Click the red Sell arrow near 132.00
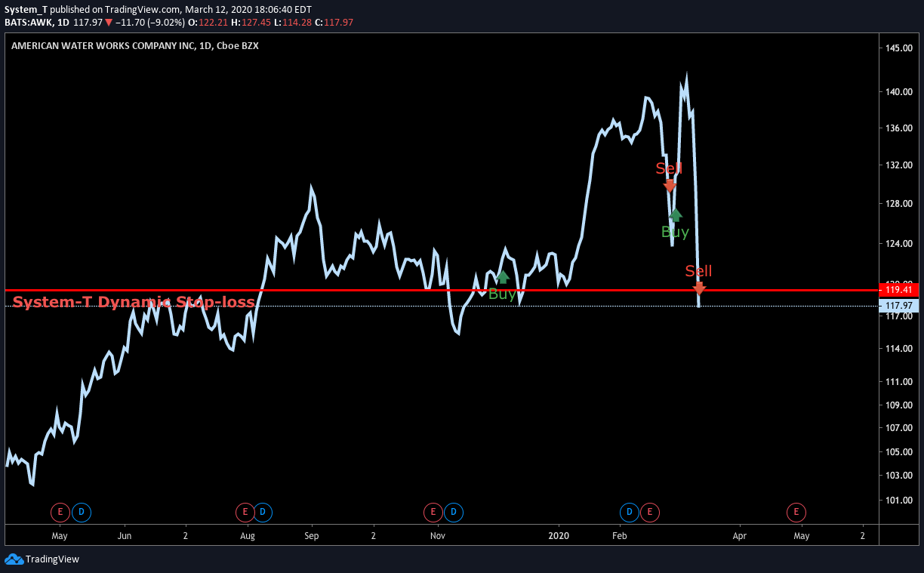This screenshot has height=573, width=924. (x=670, y=185)
